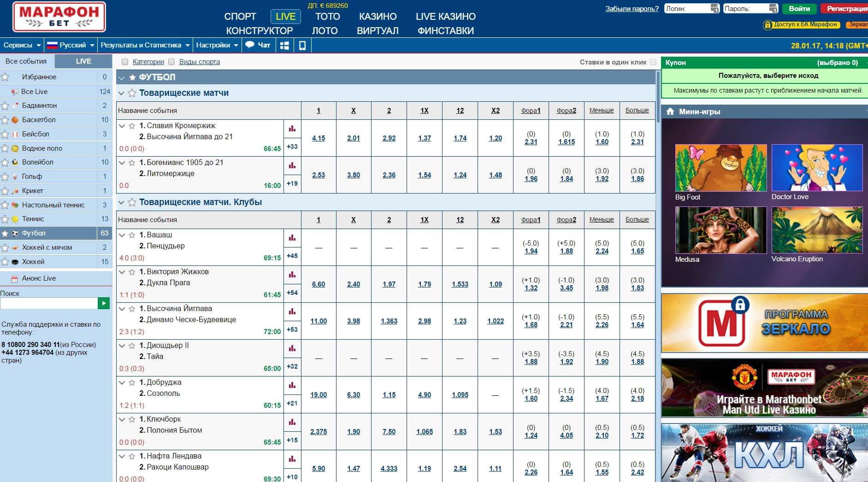Viewport: 868px width, 482px height.
Task: Collapse the ФУТБОЛ section chevron
Action: click(122, 77)
